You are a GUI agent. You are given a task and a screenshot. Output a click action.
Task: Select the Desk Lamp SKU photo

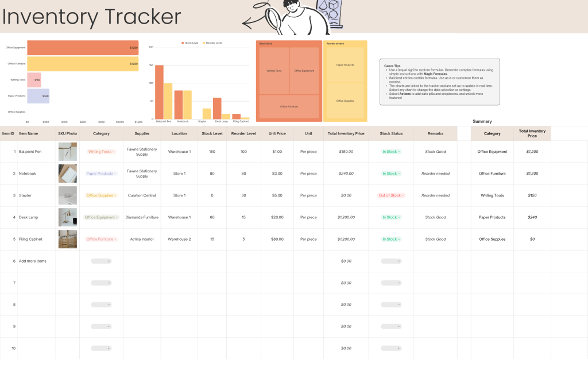68,217
